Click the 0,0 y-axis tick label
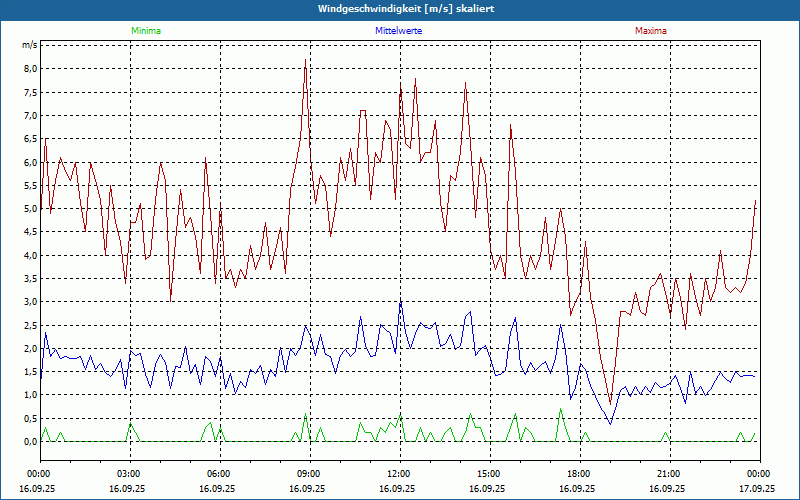800x500 pixels. tap(31, 442)
